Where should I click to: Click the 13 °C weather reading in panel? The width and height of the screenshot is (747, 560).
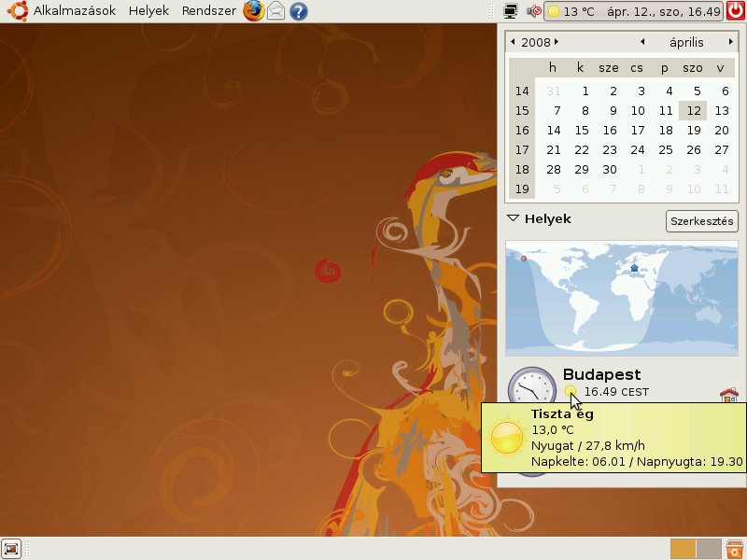(579, 11)
